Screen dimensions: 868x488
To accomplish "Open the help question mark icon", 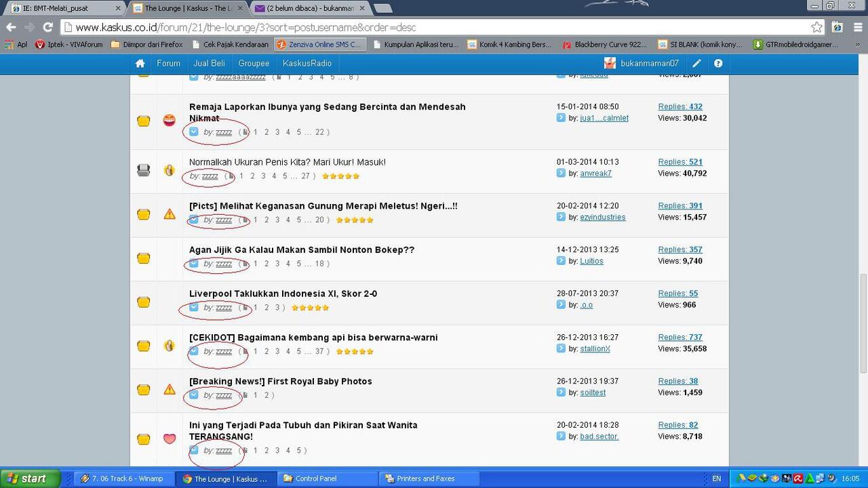I will [x=718, y=63].
